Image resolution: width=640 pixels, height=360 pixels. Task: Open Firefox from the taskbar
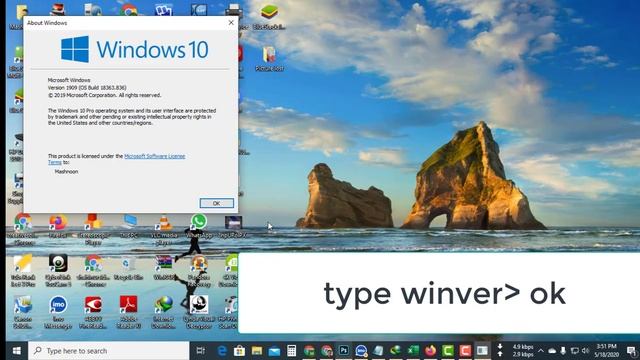[430, 351]
